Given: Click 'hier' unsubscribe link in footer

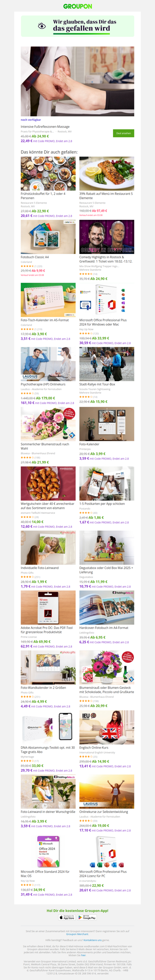Looking at the screenshot, I should tap(83, 955).
